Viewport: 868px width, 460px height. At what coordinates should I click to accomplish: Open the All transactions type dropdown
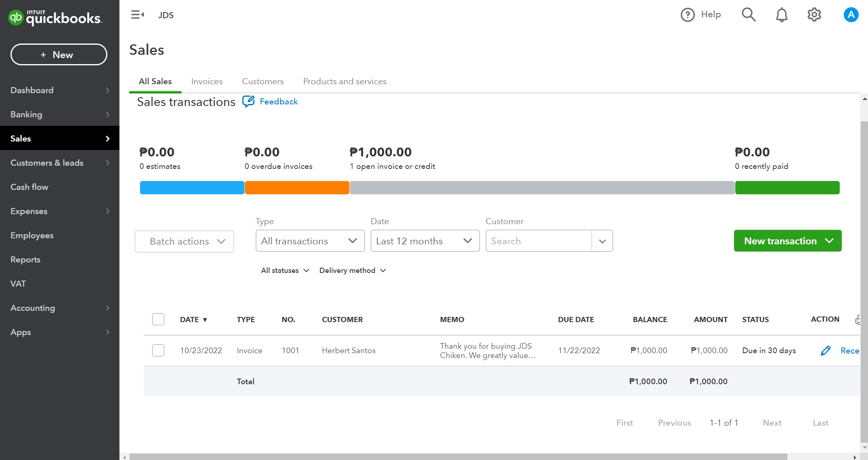tap(310, 241)
